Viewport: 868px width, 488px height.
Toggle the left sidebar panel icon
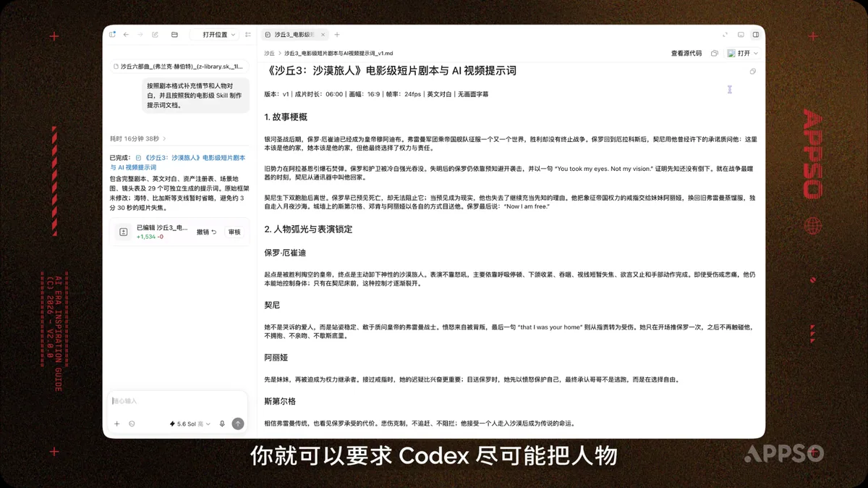click(x=112, y=35)
